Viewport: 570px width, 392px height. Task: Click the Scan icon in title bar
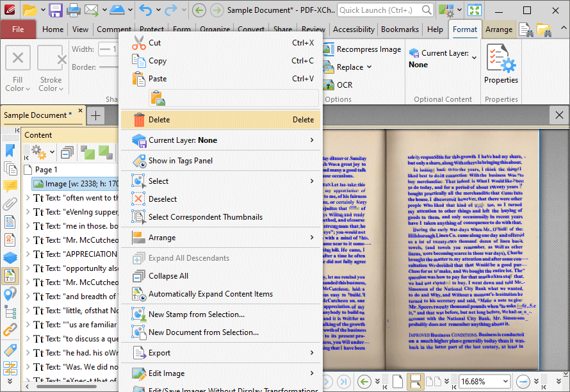click(x=117, y=10)
